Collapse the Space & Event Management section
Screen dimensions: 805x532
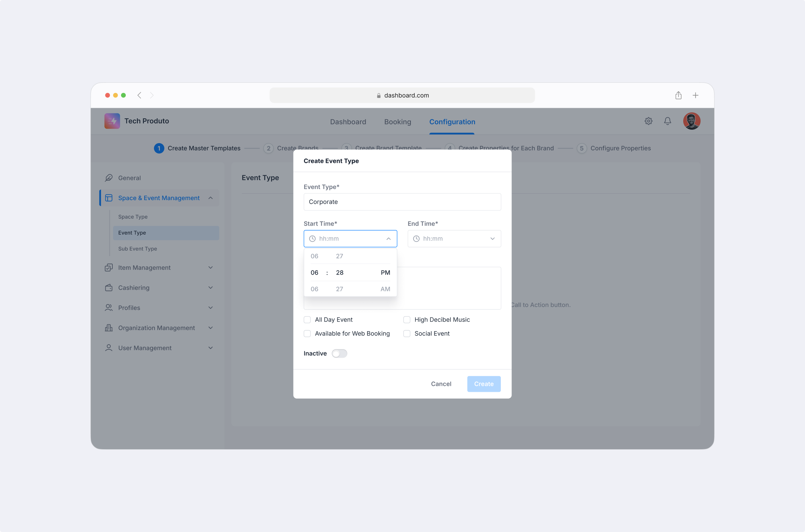click(x=210, y=198)
